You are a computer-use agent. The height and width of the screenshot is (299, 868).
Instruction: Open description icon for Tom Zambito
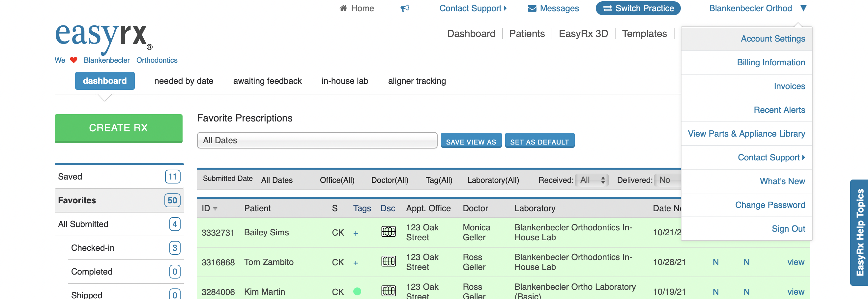coord(388,261)
